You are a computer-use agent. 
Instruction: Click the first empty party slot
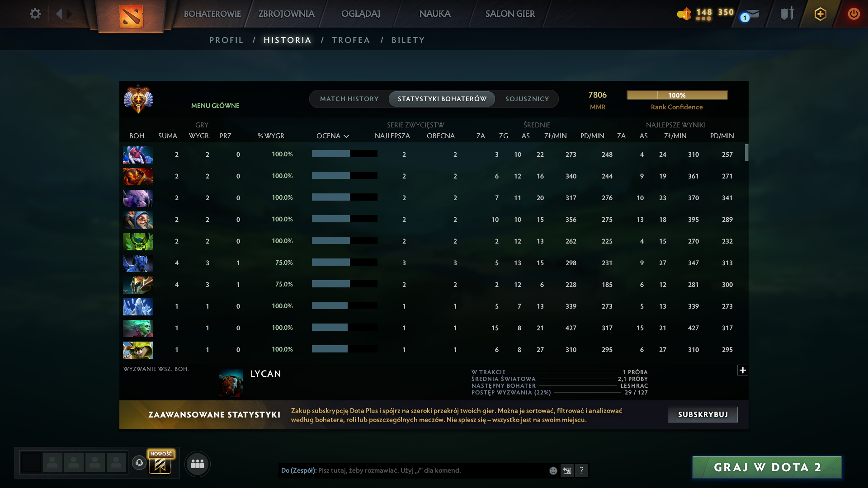click(x=52, y=463)
